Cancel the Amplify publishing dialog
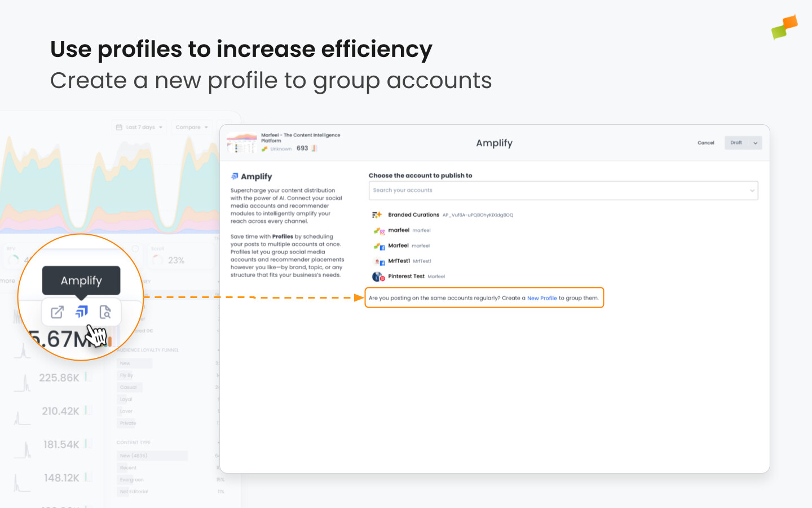812x508 pixels. click(x=705, y=143)
